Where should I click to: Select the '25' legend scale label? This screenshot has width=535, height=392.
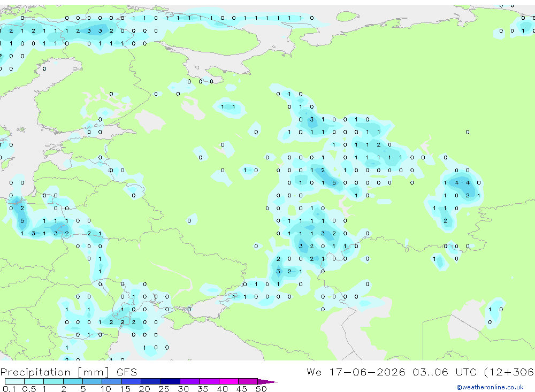(x=164, y=389)
